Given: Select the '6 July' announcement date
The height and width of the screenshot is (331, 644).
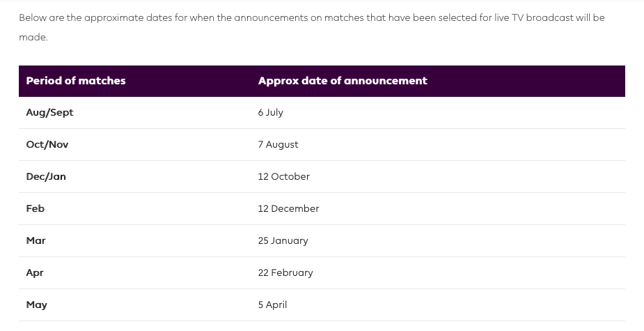Looking at the screenshot, I should 270,112.
